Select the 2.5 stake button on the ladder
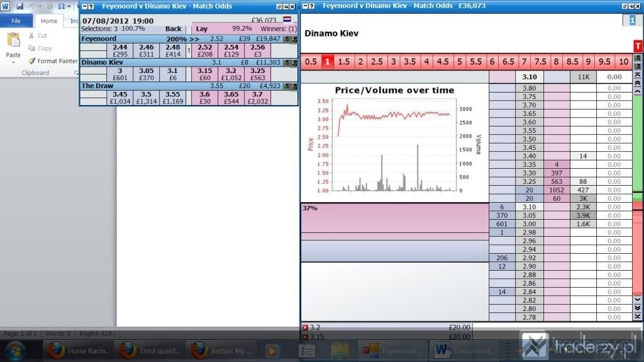Viewport: 644px width, 362px height. 377,62
